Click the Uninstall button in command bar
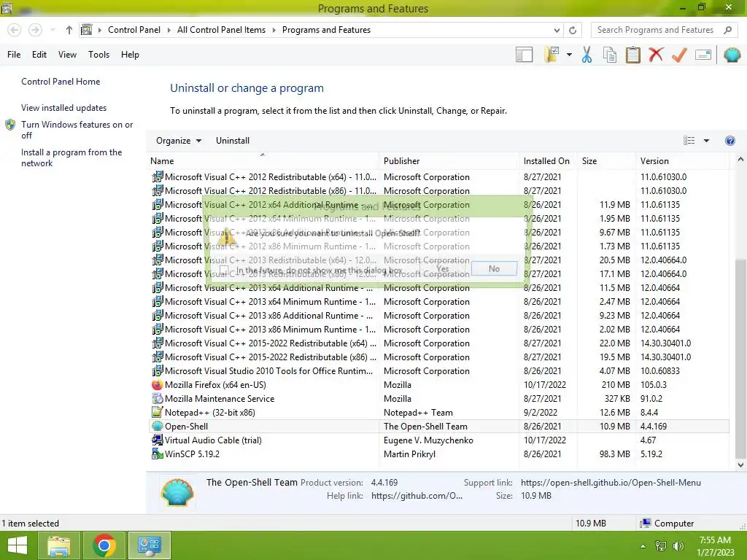The width and height of the screenshot is (747, 560). click(x=233, y=141)
